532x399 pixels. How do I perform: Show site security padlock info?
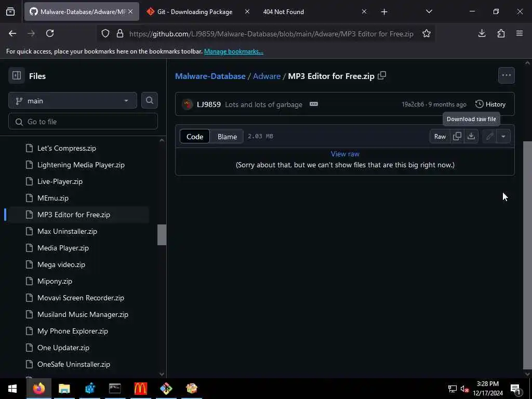click(x=120, y=34)
